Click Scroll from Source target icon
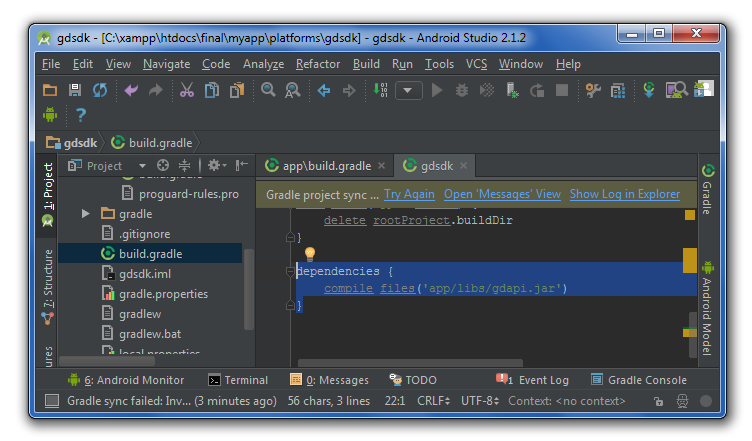 point(163,165)
